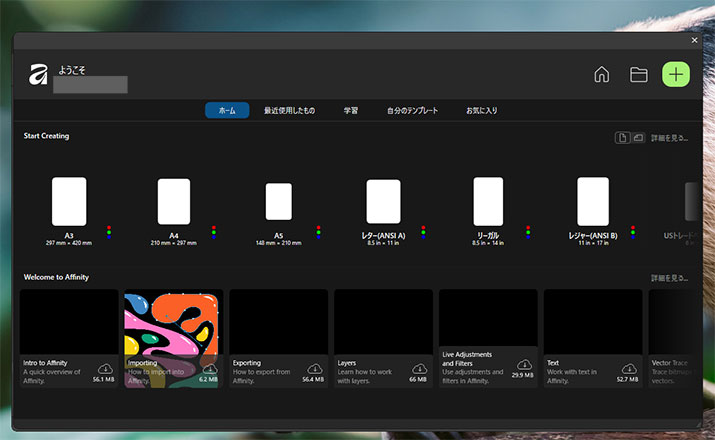Choose the レジャー (ANSI B) page preset
The height and width of the screenshot is (440, 715).
point(593,202)
